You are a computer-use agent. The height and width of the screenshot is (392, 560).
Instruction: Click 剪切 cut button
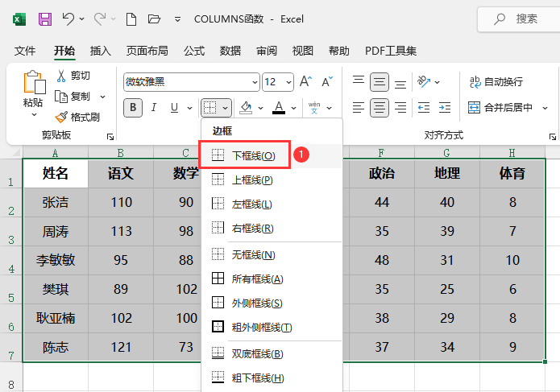tap(73, 76)
